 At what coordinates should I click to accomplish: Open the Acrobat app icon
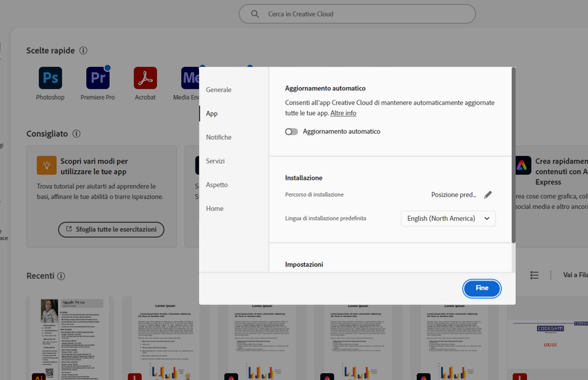click(x=145, y=78)
